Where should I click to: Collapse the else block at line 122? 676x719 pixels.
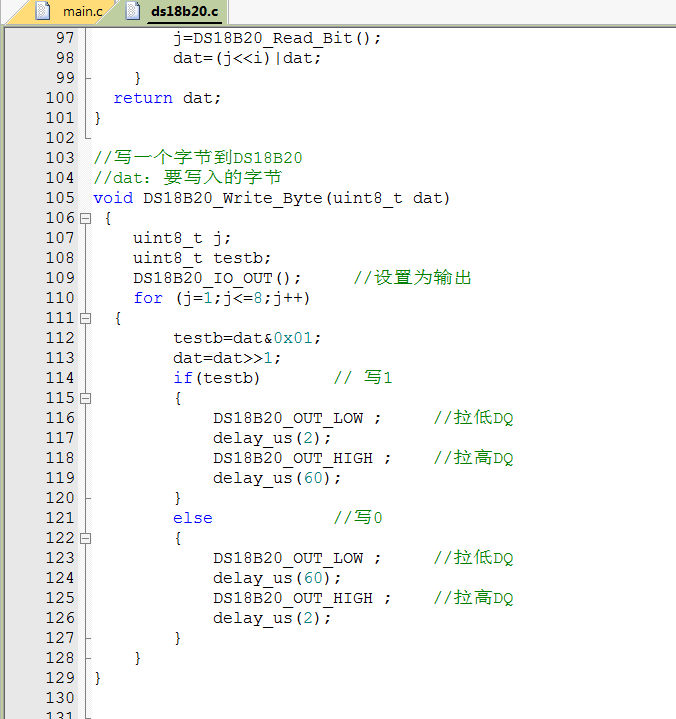click(x=85, y=538)
